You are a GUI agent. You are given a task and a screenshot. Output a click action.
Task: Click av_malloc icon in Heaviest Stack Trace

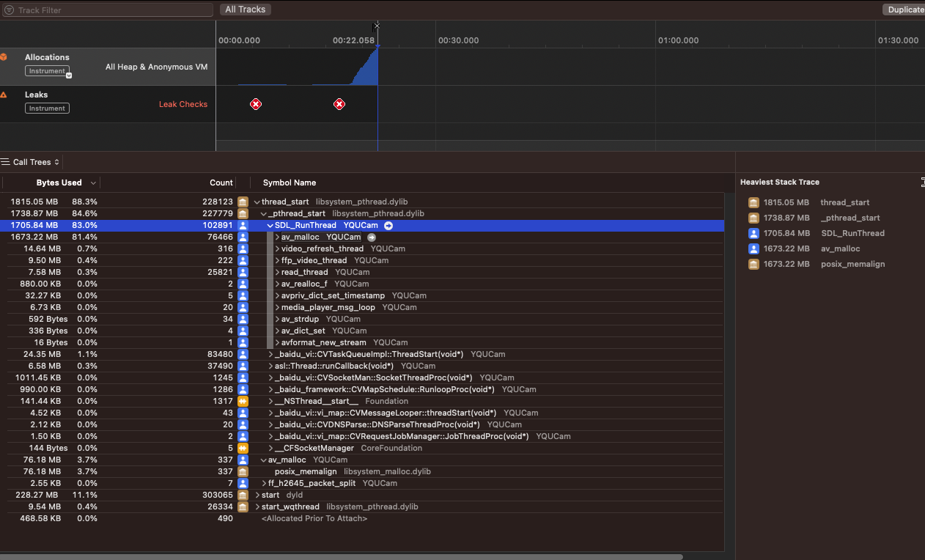click(753, 248)
